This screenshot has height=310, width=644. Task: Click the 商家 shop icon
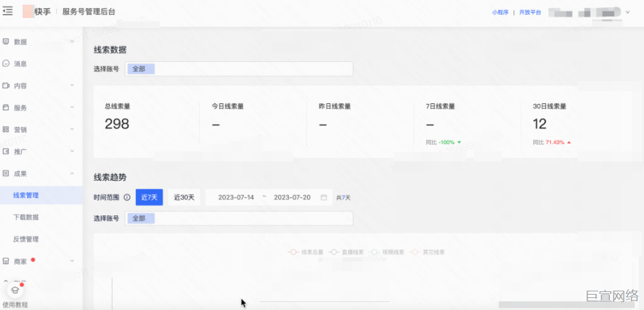(6, 261)
